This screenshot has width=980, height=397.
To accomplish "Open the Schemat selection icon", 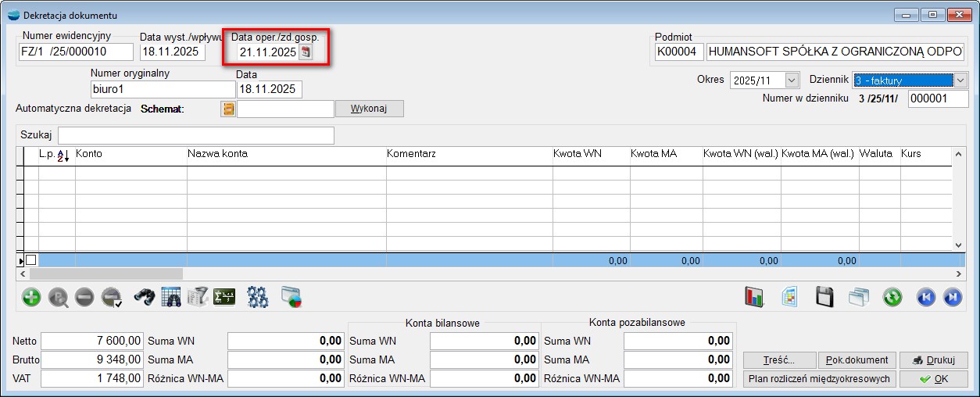I will (x=228, y=109).
